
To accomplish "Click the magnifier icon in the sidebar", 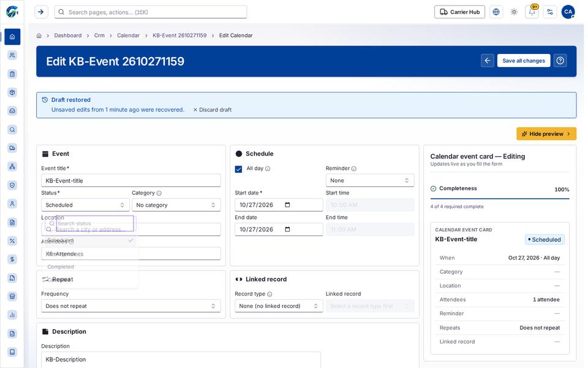I will click(x=12, y=129).
